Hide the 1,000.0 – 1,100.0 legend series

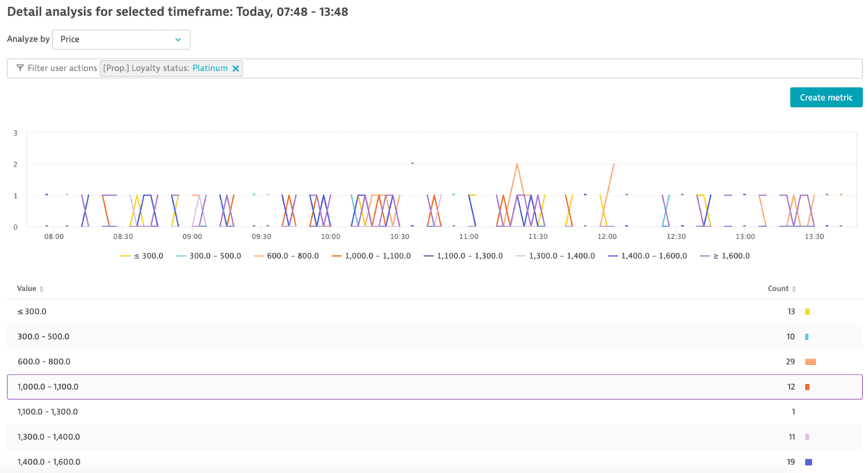coord(371,256)
